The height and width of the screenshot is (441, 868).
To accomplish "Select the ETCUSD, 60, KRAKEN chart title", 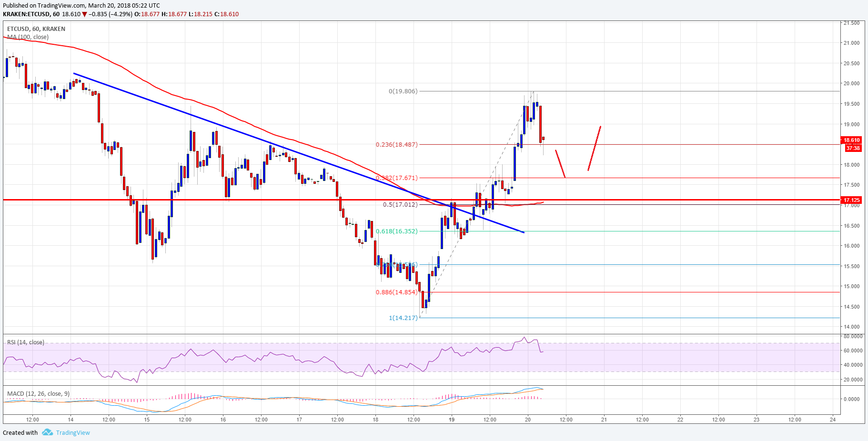I will pos(36,29).
